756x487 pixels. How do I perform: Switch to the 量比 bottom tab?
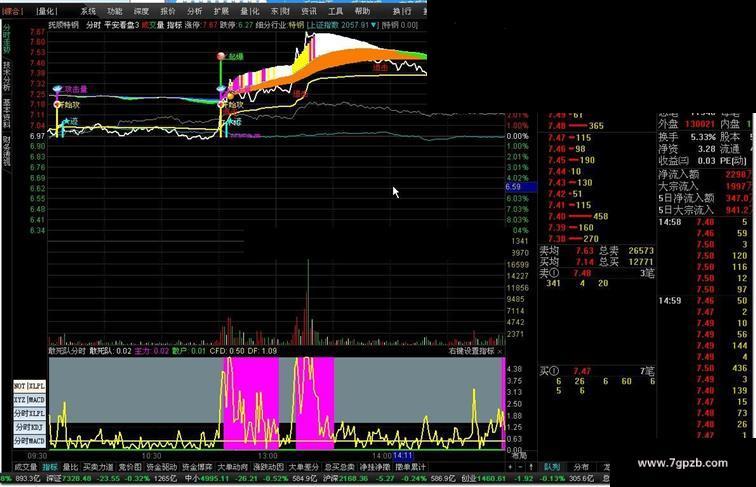point(70,467)
